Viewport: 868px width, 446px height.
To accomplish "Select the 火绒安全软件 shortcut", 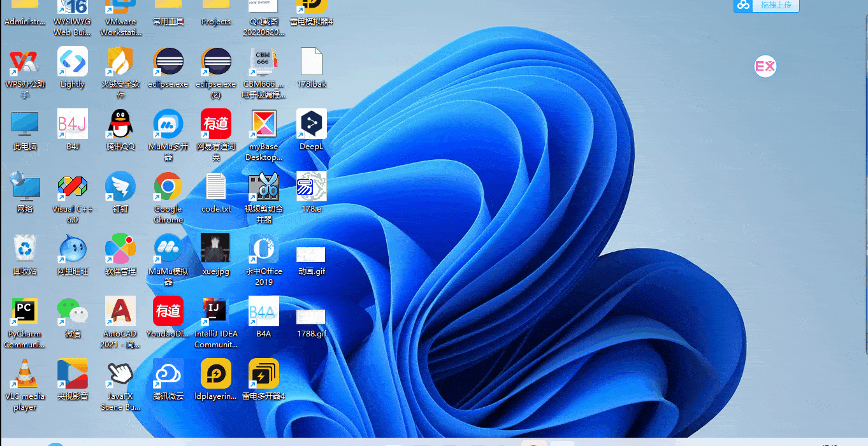I will click(x=120, y=62).
